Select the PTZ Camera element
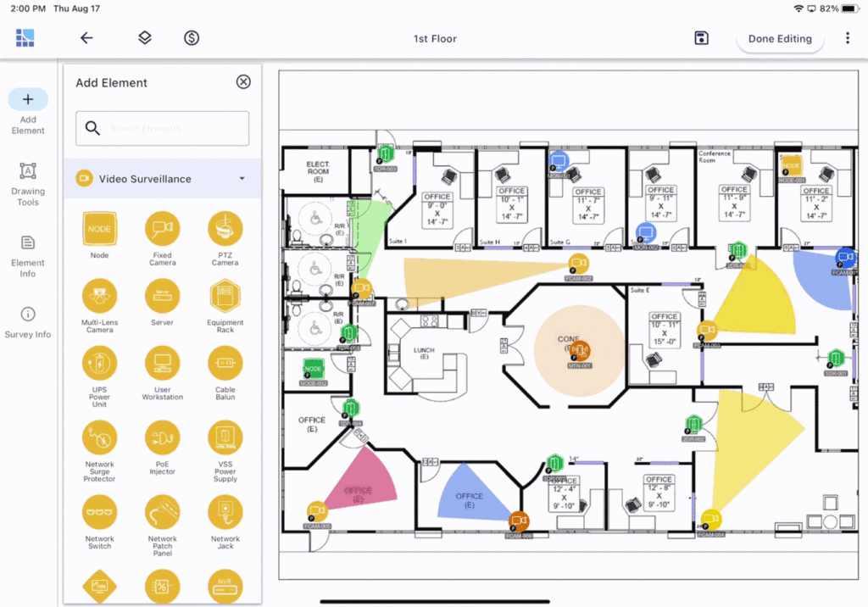Image resolution: width=868 pixels, height=607 pixels. click(x=225, y=228)
